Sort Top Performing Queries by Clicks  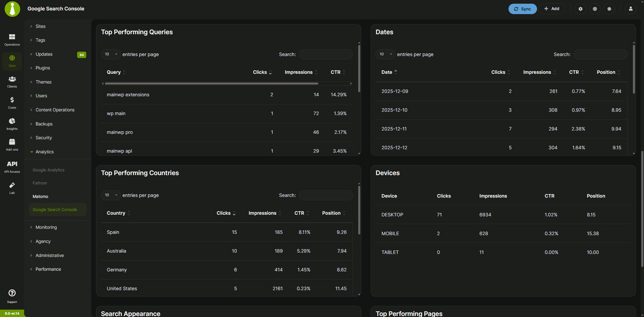point(262,72)
